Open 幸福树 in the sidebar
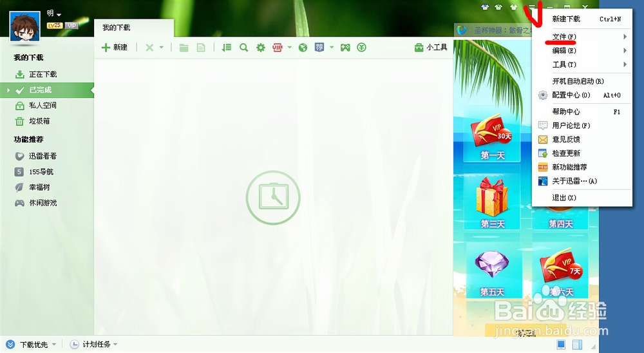Image resolution: width=644 pixels, height=353 pixels. point(39,187)
